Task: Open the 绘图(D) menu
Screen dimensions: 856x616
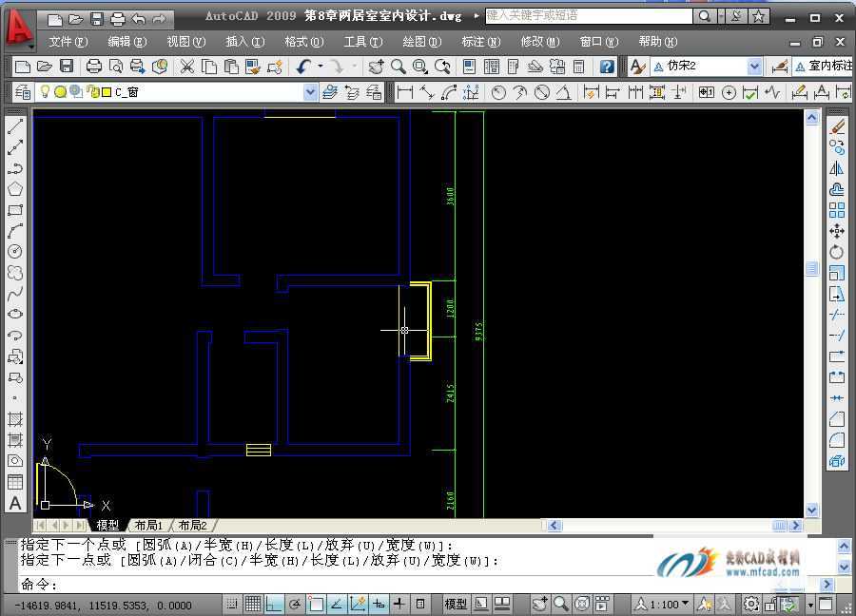Action: pyautogui.click(x=421, y=42)
